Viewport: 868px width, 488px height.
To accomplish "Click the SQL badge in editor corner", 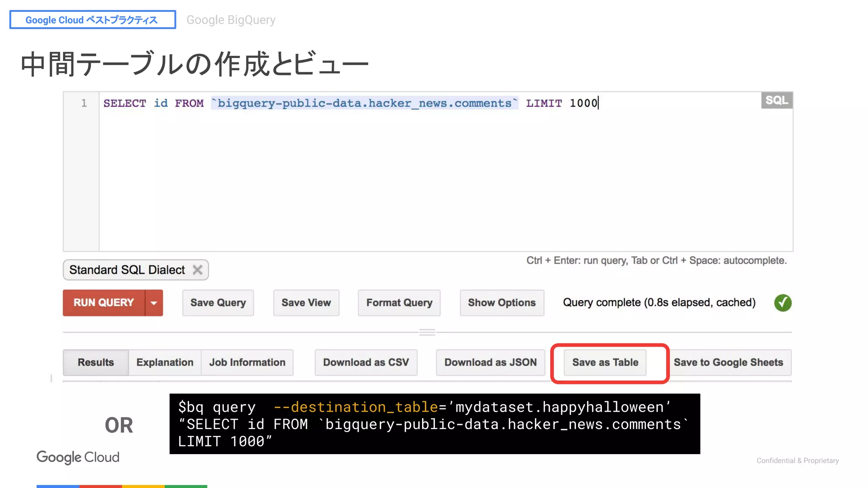I will point(777,100).
